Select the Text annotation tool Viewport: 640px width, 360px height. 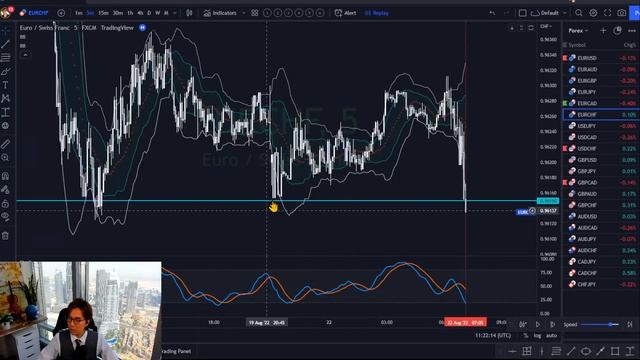pyautogui.click(x=6, y=85)
